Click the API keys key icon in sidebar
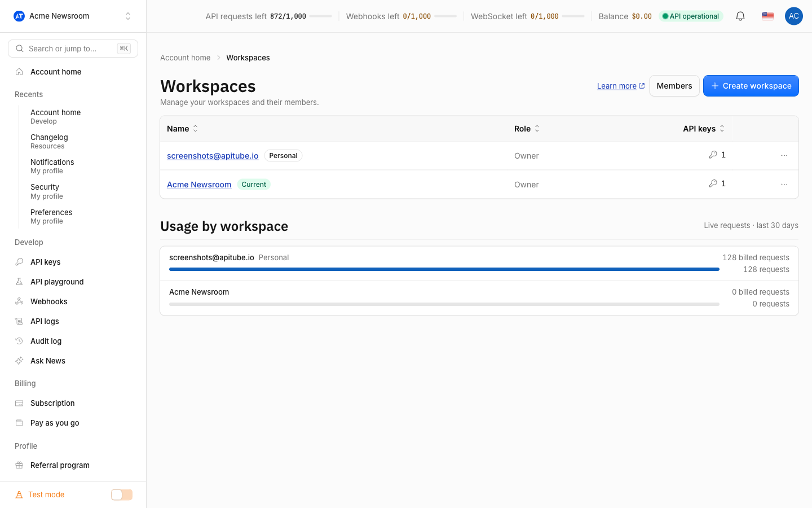Image resolution: width=812 pixels, height=508 pixels. 19,262
